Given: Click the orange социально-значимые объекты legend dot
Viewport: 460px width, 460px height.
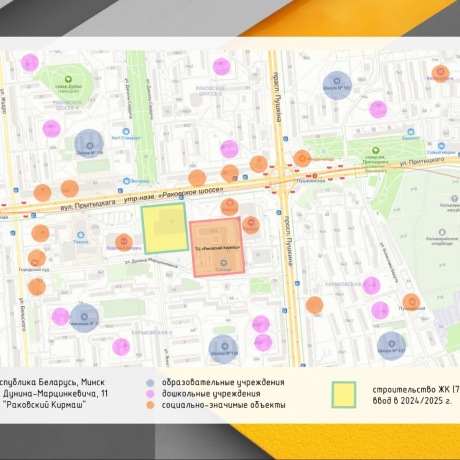Looking at the screenshot, I should [150, 405].
